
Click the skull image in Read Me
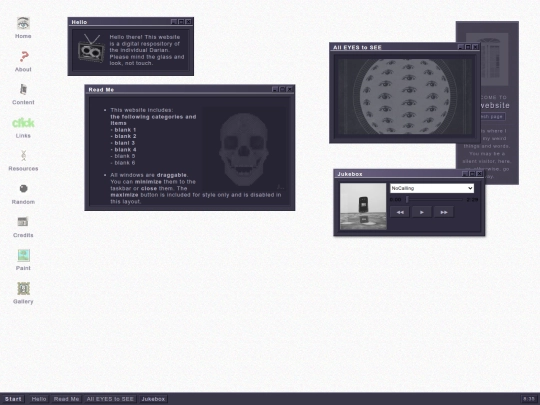(x=243, y=150)
